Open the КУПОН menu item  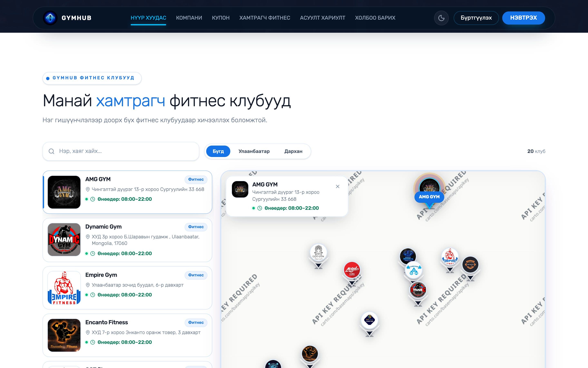point(221,18)
